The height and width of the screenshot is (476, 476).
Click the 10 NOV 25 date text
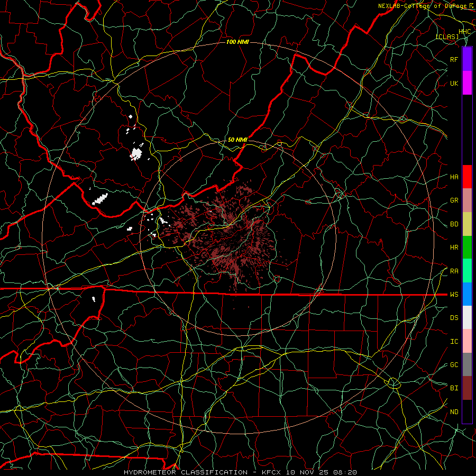(x=307, y=472)
